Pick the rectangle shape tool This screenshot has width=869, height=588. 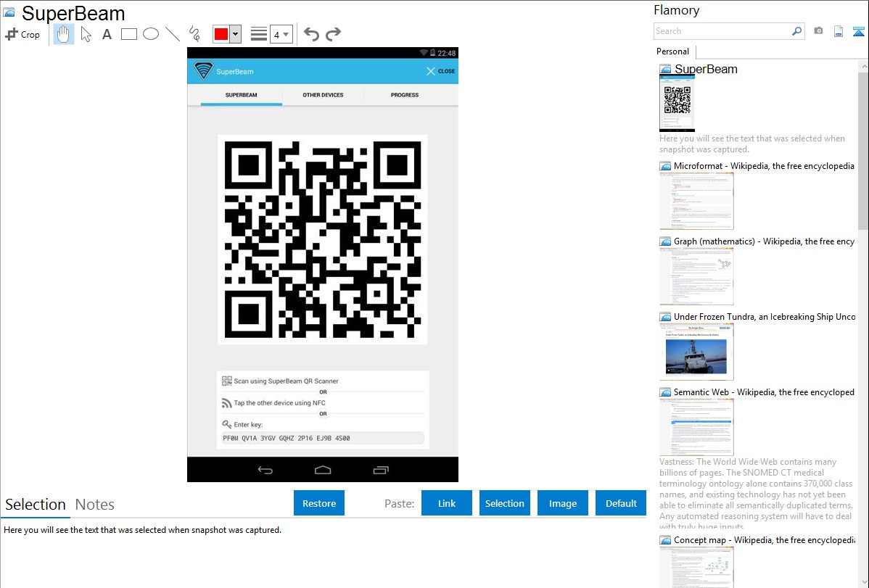coord(129,34)
